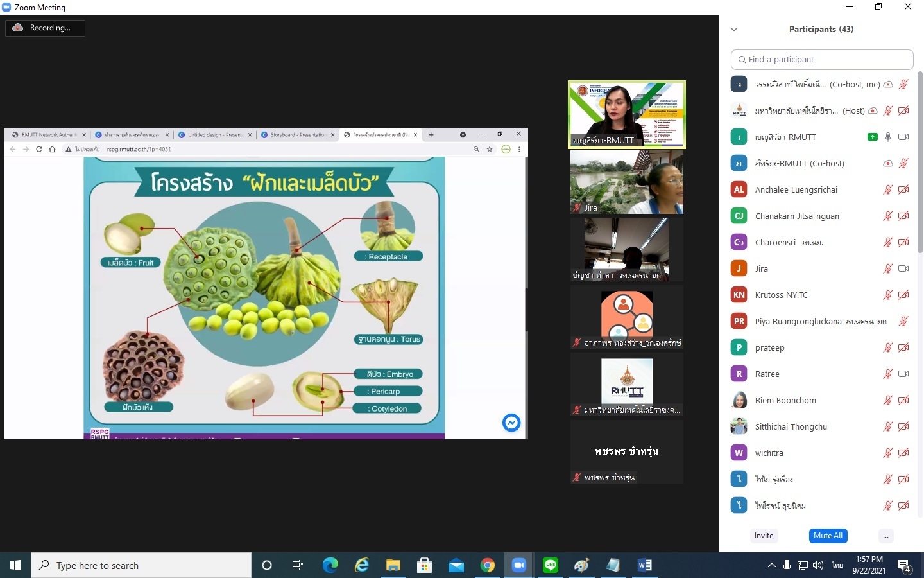Select the Storyboard - Presentation tab in shared browser
This screenshot has width=924, height=578.
coord(297,135)
